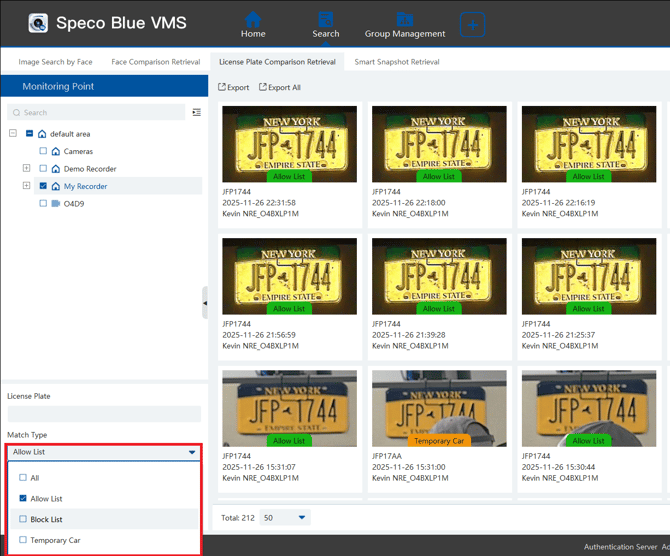Switch to Face Comparison Retrieval tab
The width and height of the screenshot is (670, 556).
[x=155, y=62]
